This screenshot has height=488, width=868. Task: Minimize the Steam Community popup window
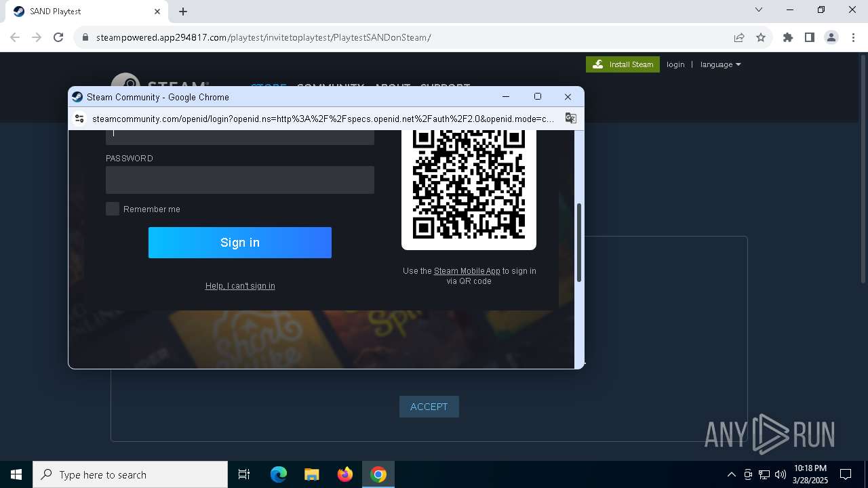[x=506, y=97]
